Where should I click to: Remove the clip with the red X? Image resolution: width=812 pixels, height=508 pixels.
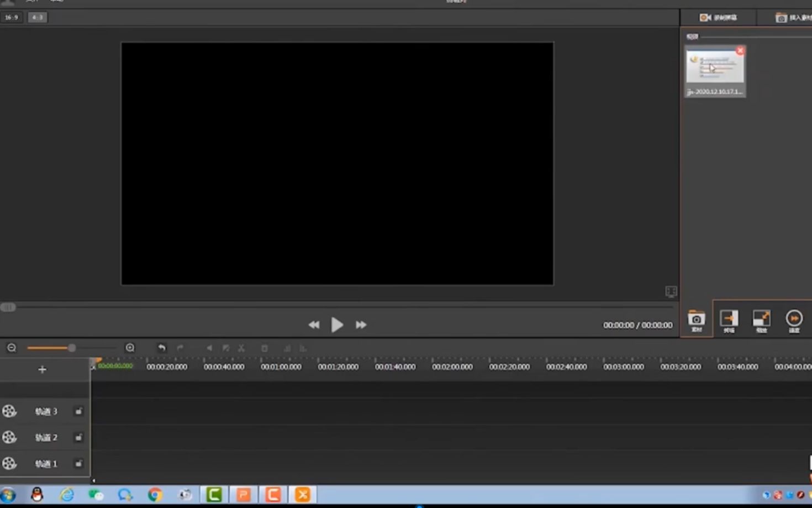pyautogui.click(x=740, y=50)
